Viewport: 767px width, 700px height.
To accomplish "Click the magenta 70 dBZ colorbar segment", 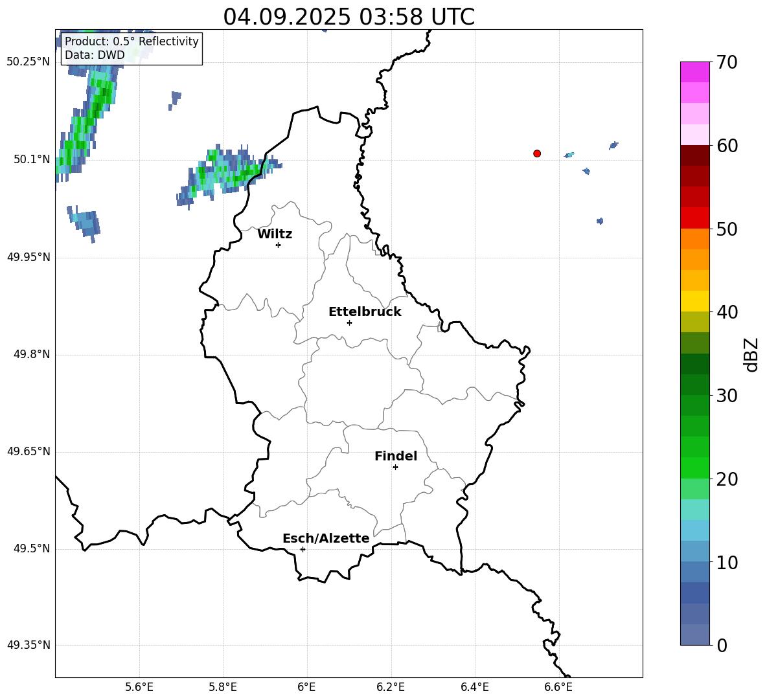I will click(x=694, y=72).
